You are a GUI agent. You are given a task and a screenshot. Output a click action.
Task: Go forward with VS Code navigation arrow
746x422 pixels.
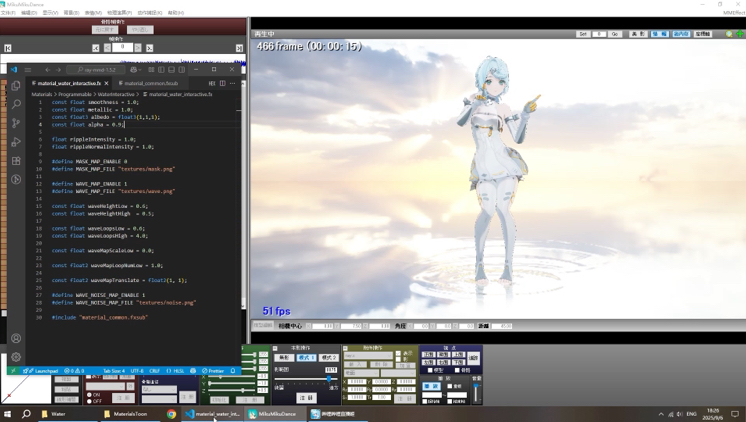[58, 69]
